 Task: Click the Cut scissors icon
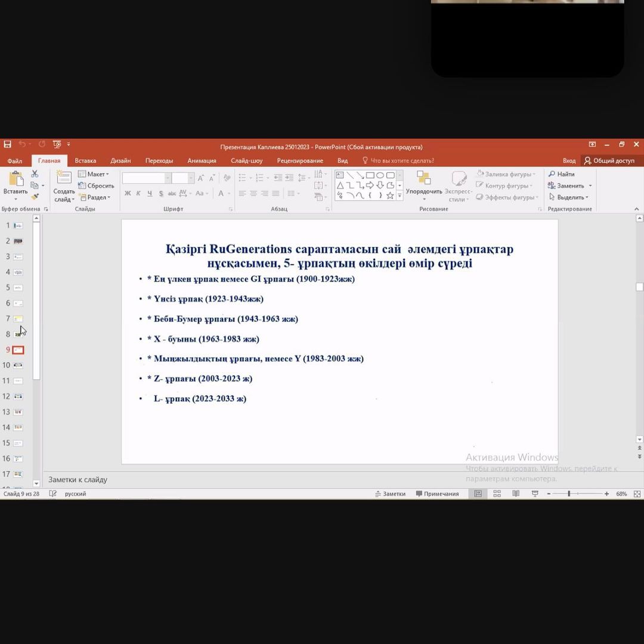click(35, 174)
